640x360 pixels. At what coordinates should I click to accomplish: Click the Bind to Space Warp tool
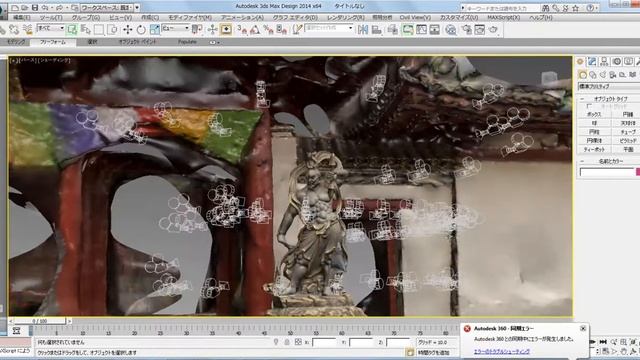pyautogui.click(x=27, y=29)
